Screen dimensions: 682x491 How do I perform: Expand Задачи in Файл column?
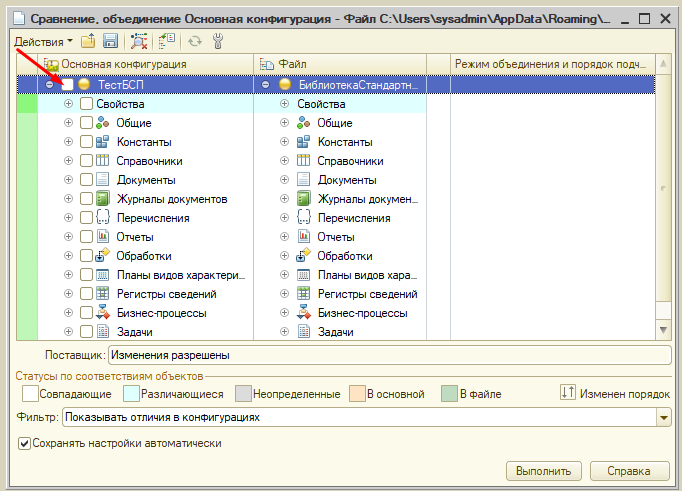[284, 331]
